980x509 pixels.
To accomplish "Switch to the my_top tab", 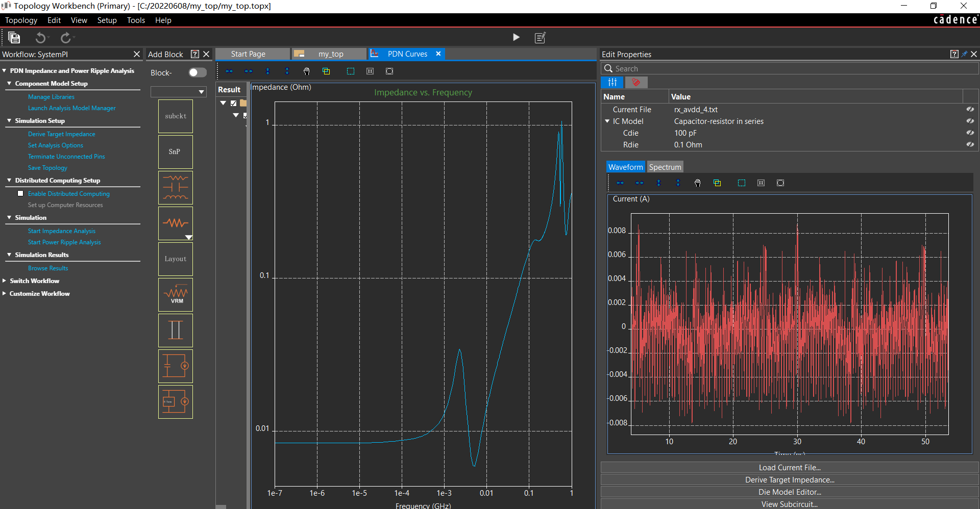I will pos(330,54).
